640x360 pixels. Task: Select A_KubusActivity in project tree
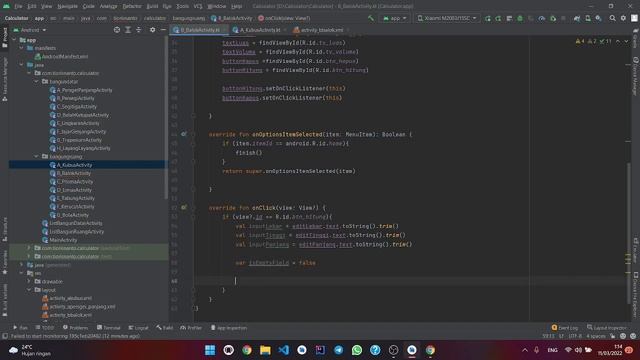(74, 165)
